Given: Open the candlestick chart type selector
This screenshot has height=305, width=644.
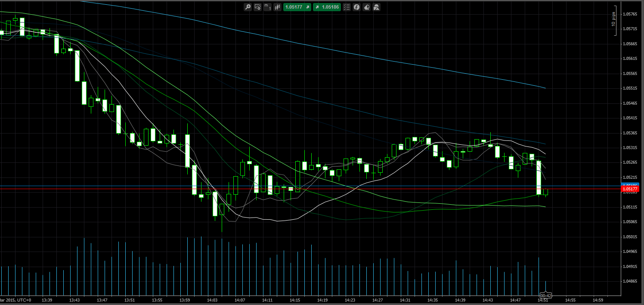Looking at the screenshot, I should [x=278, y=7].
